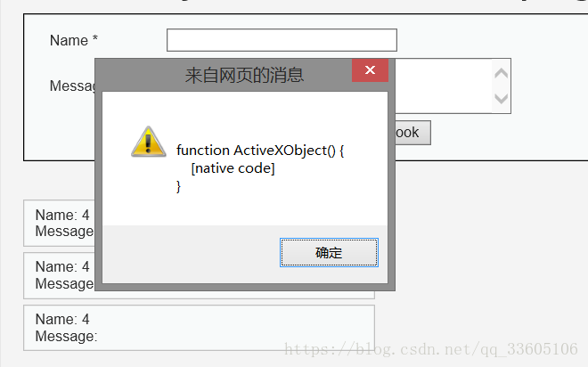Click the scroll-down arrow of the message box
The width and height of the screenshot is (588, 367).
click(x=501, y=99)
